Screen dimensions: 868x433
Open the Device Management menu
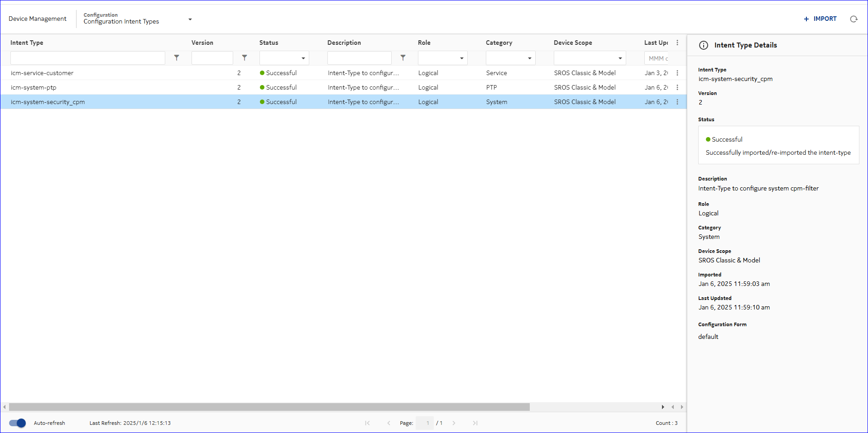tap(38, 19)
